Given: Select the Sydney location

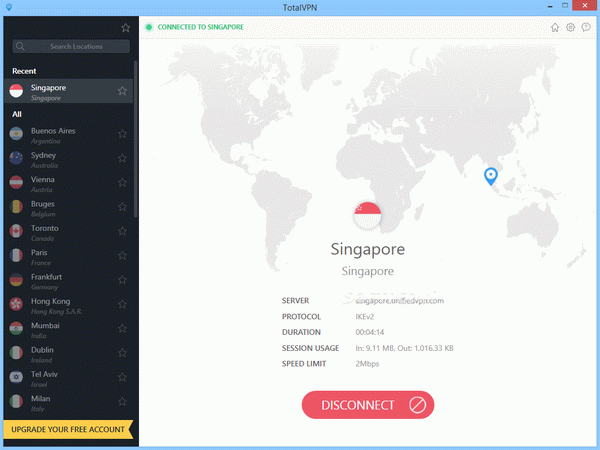Looking at the screenshot, I should pyautogui.click(x=68, y=158).
